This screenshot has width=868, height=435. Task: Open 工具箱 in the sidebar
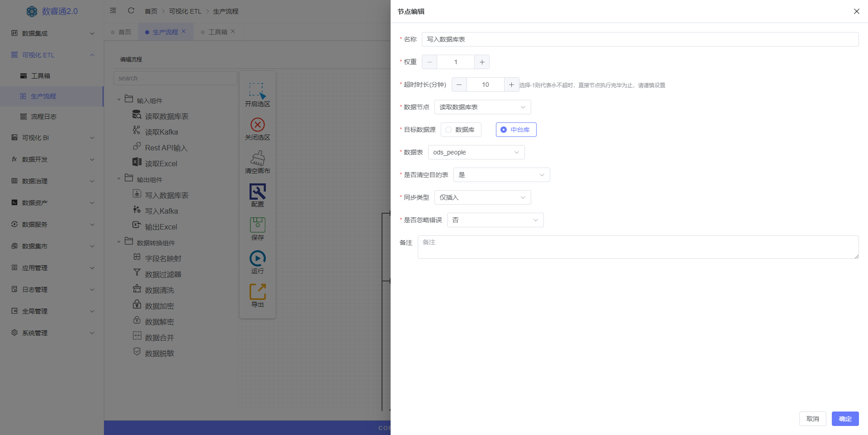(x=52, y=76)
